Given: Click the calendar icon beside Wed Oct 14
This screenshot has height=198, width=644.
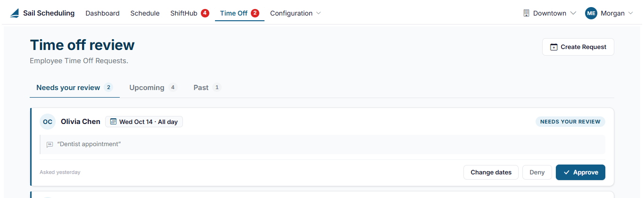Looking at the screenshot, I should (113, 122).
